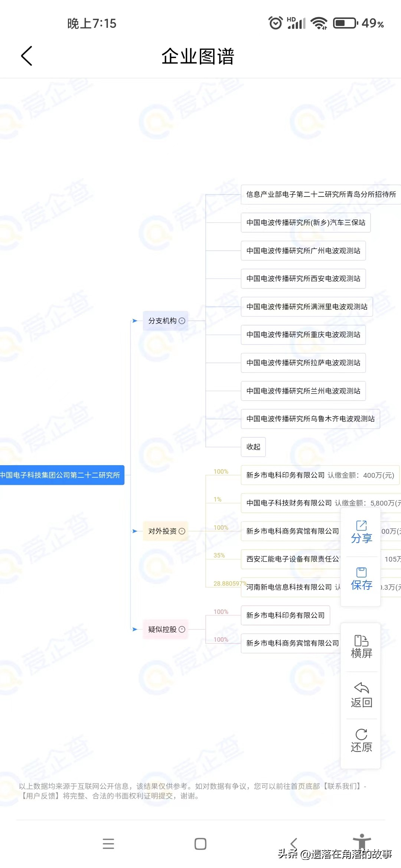Tap the 返回 return button

[x=361, y=695]
